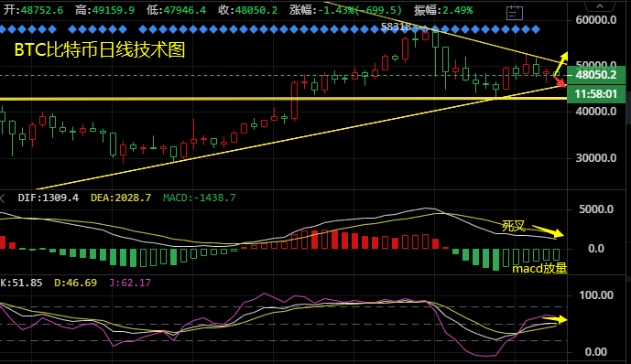The height and width of the screenshot is (364, 631).
Task: Select the 100.00 KDJ axis label
Action: tap(596, 295)
